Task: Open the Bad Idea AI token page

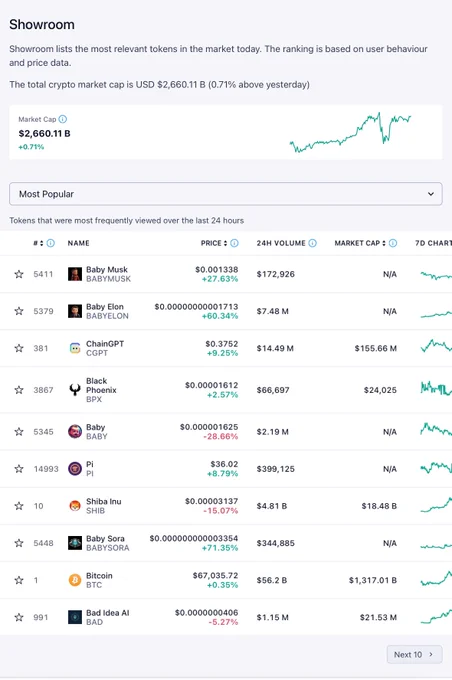Action: click(108, 613)
